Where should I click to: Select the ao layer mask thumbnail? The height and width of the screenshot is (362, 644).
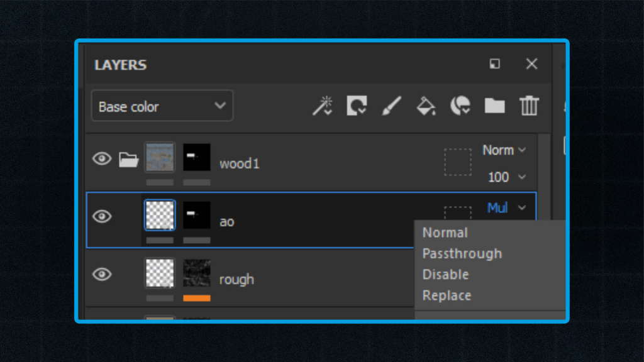[x=197, y=215]
